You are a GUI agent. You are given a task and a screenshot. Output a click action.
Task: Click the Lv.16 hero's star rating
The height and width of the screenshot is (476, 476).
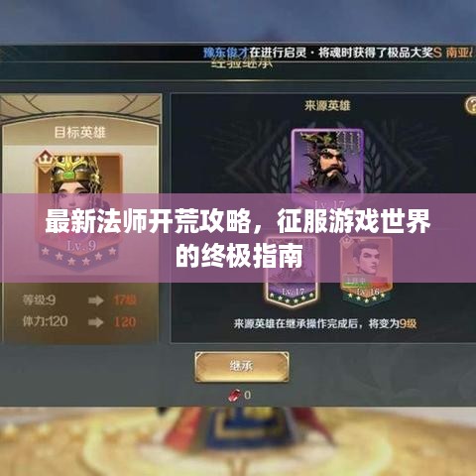[367, 297]
